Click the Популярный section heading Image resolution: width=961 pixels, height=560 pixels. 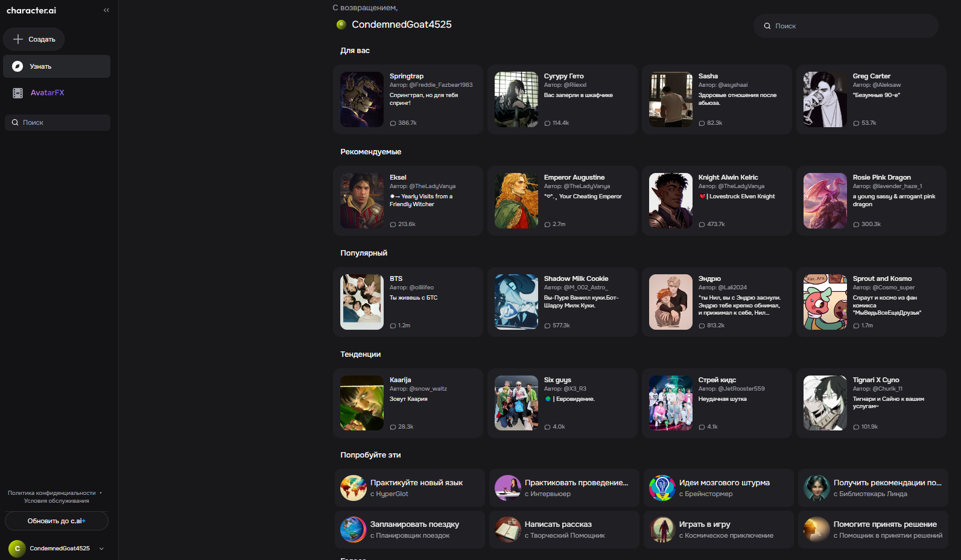tap(364, 253)
